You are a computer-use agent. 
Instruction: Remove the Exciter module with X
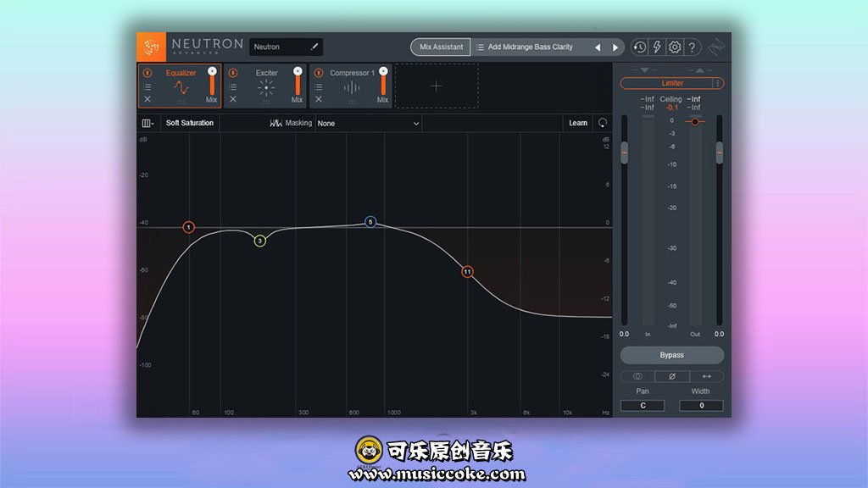pyautogui.click(x=233, y=100)
